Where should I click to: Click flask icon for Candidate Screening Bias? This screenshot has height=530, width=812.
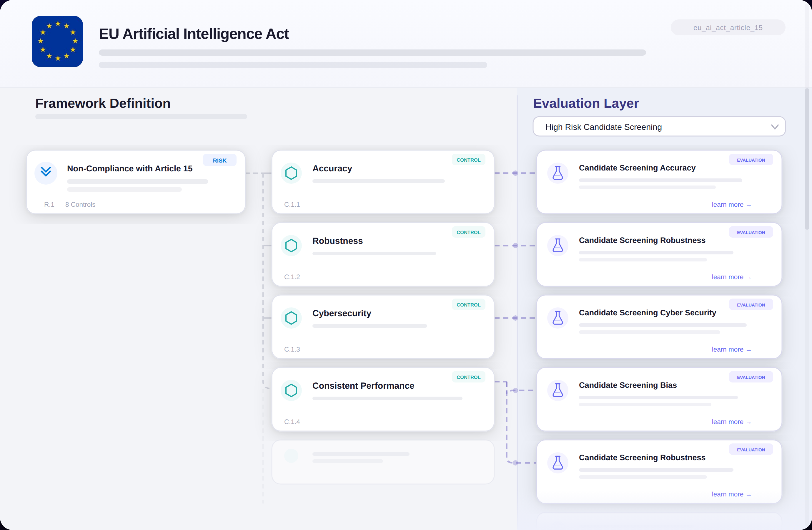tap(558, 390)
